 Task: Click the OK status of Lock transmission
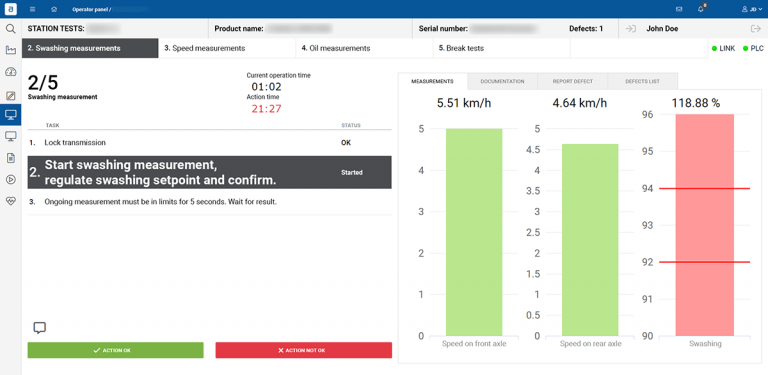click(346, 143)
